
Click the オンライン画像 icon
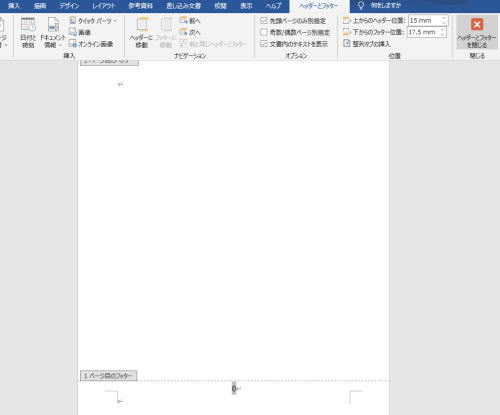click(x=72, y=44)
